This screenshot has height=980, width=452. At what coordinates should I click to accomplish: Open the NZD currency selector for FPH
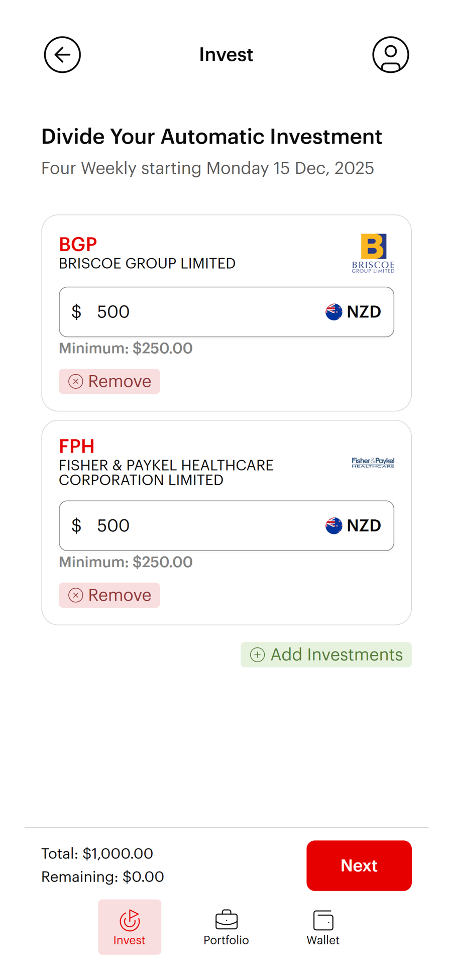(x=353, y=525)
